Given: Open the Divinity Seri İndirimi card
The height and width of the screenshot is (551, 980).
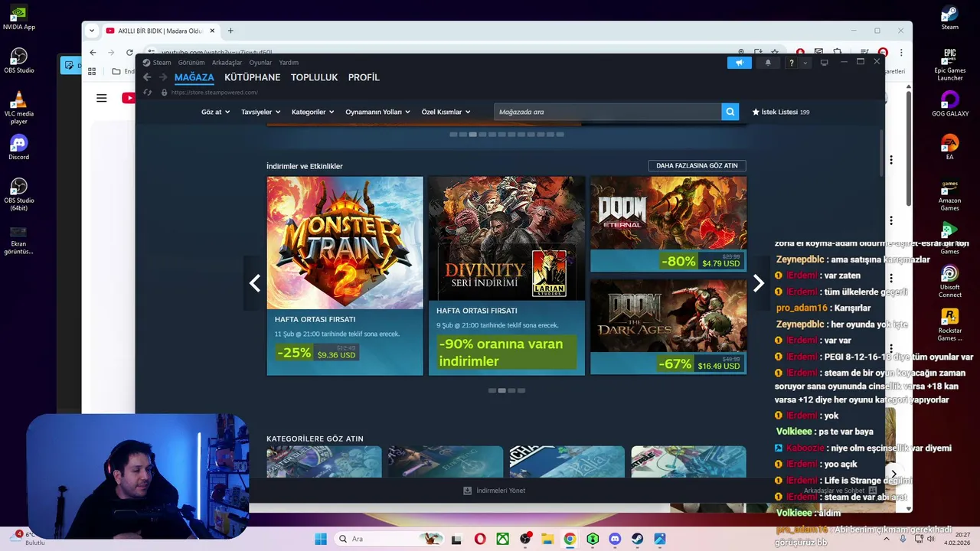Looking at the screenshot, I should pos(506,275).
